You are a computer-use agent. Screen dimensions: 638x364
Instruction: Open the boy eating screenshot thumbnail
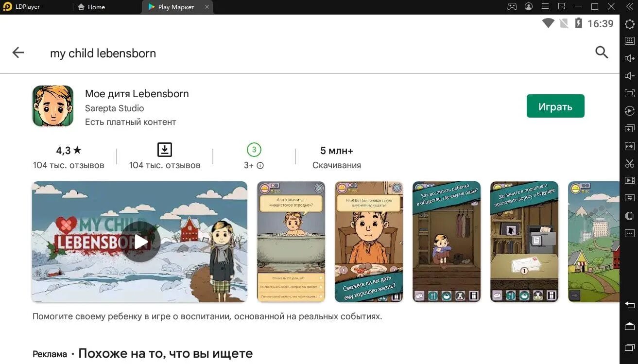coord(369,242)
